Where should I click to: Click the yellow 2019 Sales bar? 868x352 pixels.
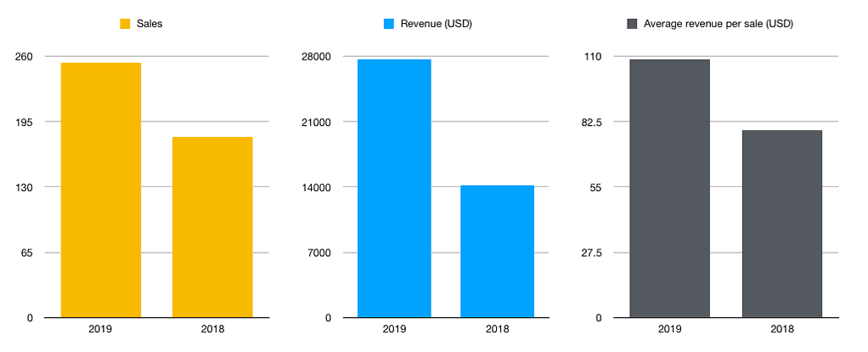click(x=101, y=190)
